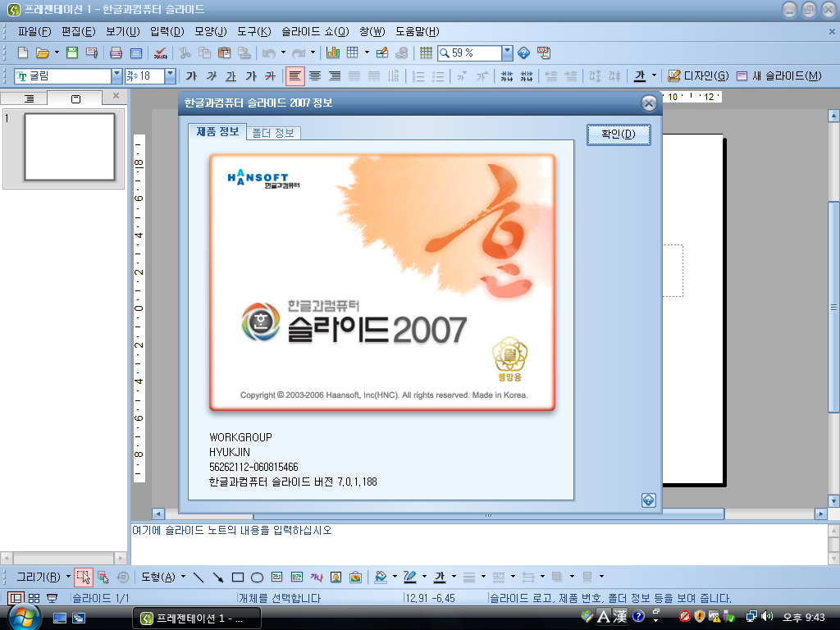Click the fill color bucket icon

point(381,577)
